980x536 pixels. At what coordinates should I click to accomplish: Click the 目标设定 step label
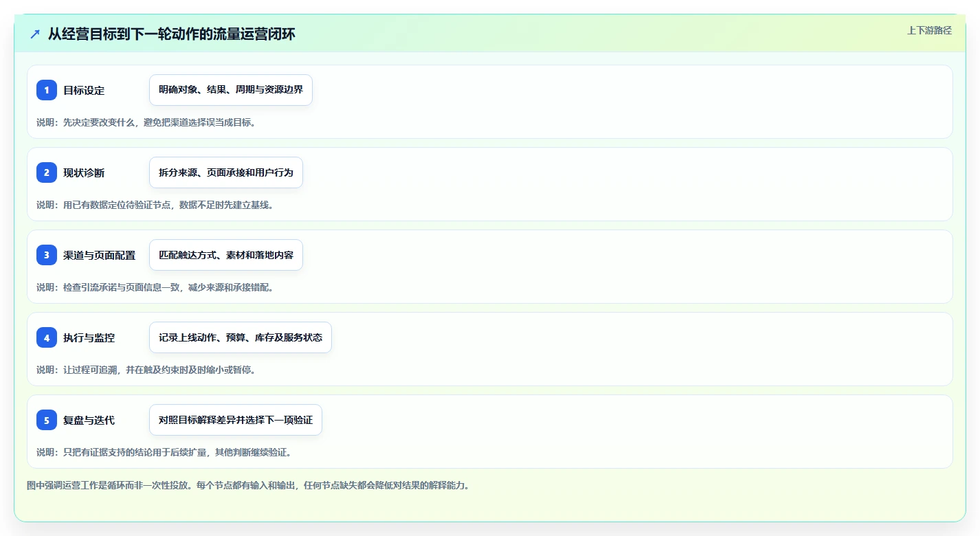pos(84,90)
